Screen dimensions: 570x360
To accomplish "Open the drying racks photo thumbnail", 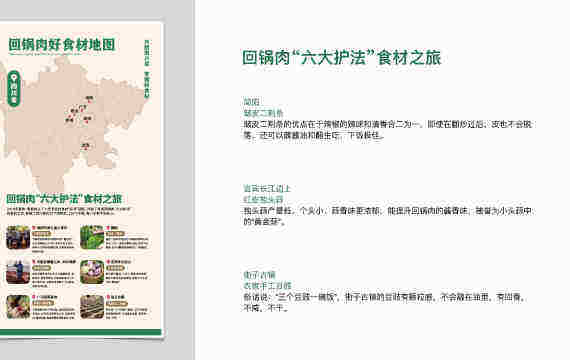I will pos(92,307).
